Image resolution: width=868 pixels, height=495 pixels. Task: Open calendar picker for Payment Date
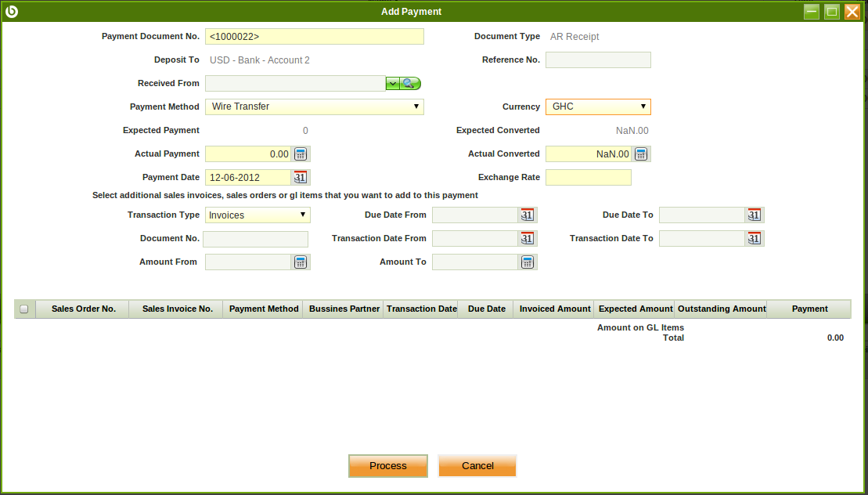click(x=301, y=178)
